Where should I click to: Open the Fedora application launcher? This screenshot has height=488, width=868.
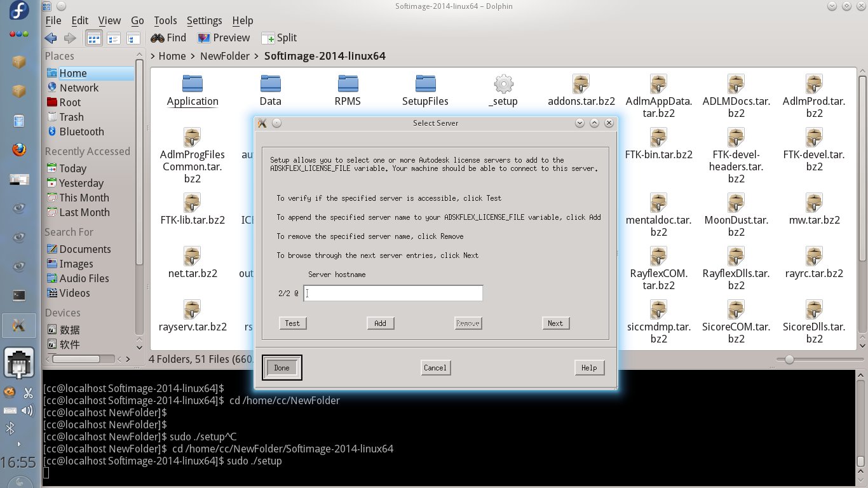(x=19, y=11)
